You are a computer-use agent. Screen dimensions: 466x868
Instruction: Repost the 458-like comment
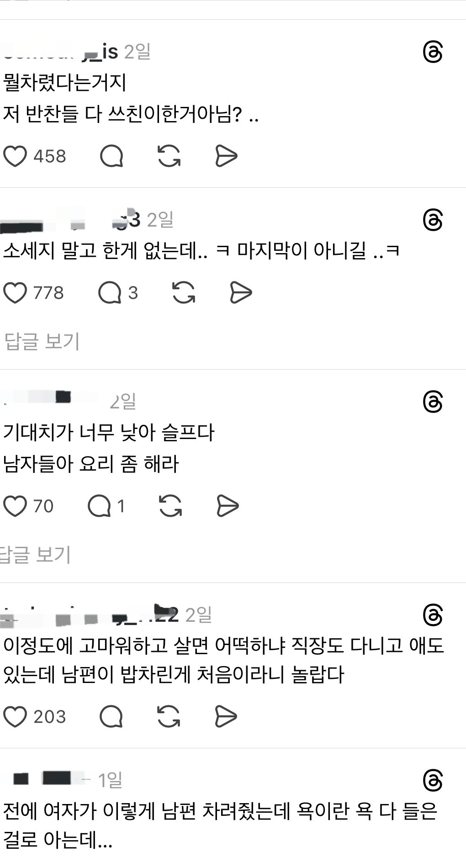(169, 156)
